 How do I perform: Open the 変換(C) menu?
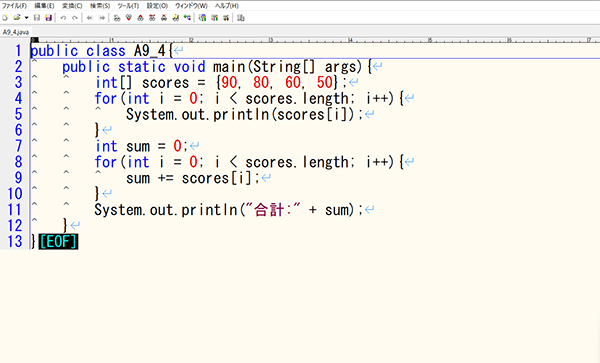pos(72,6)
